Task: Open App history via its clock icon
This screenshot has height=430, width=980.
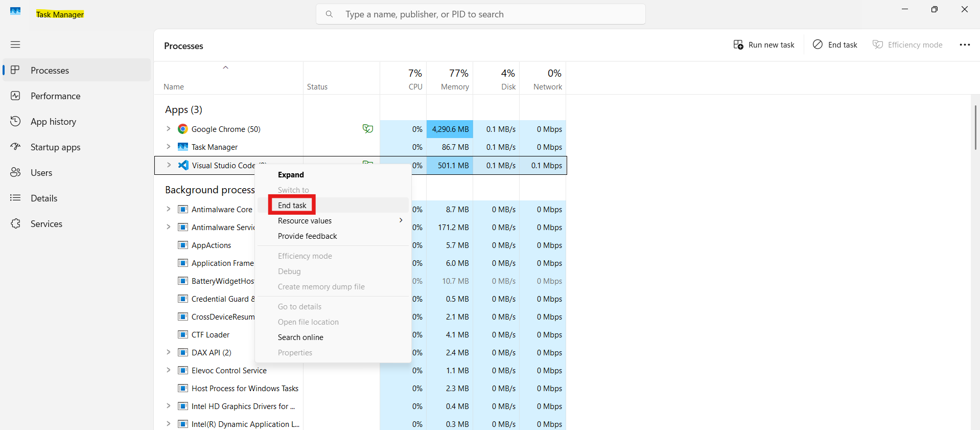Action: [x=16, y=121]
